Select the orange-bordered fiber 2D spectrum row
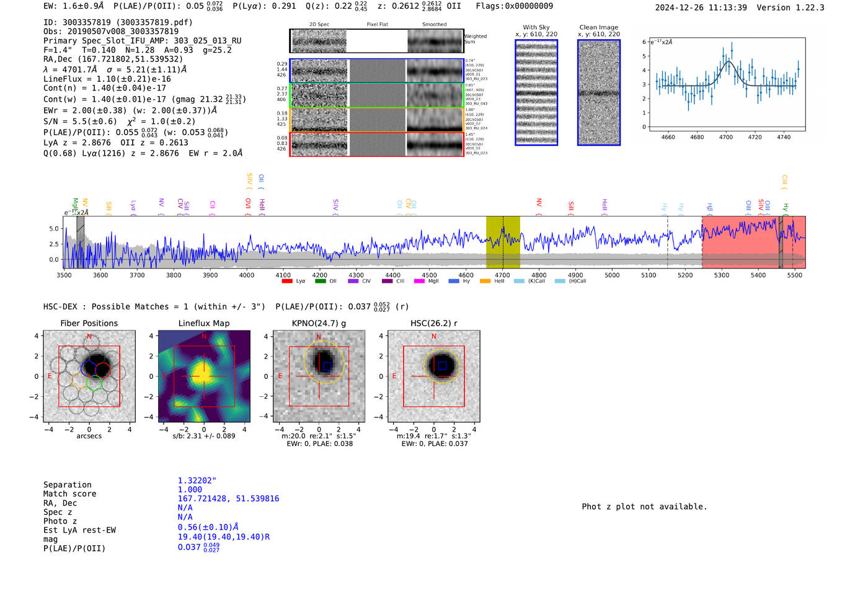Viewport: 868px width, 591px height. click(x=376, y=120)
